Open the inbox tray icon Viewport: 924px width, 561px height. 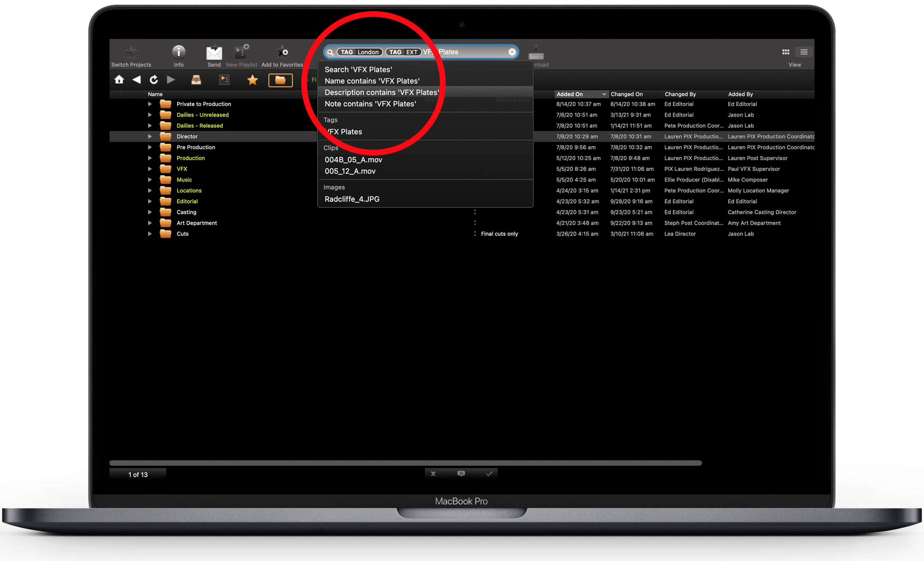click(196, 80)
